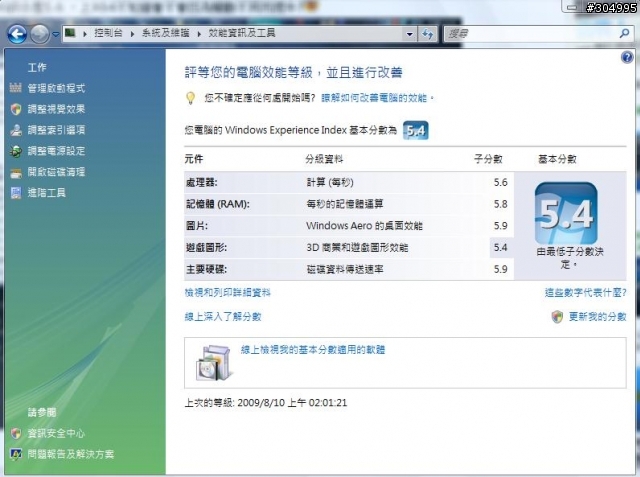Open recent pages dropdown next to Forward
This screenshot has height=477, width=640.
pyautogui.click(x=56, y=35)
